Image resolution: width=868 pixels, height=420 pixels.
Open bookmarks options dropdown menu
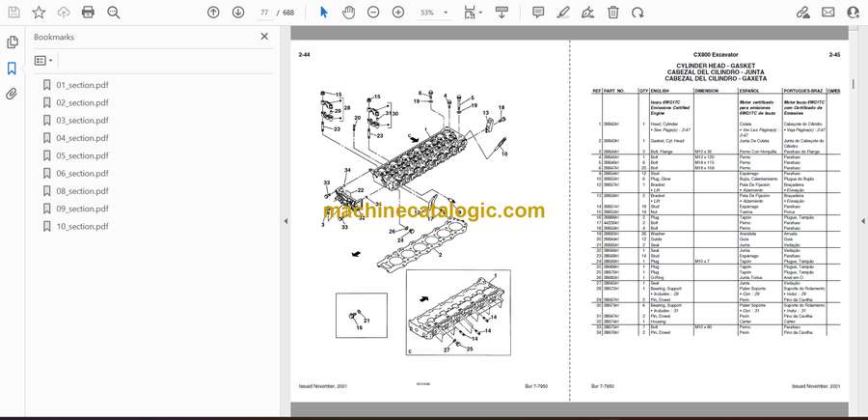(43, 61)
